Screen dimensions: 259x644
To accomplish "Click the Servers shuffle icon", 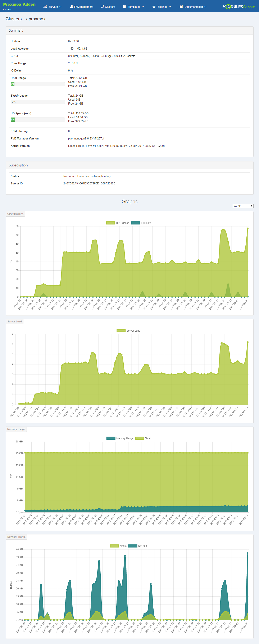I will 45,7.
